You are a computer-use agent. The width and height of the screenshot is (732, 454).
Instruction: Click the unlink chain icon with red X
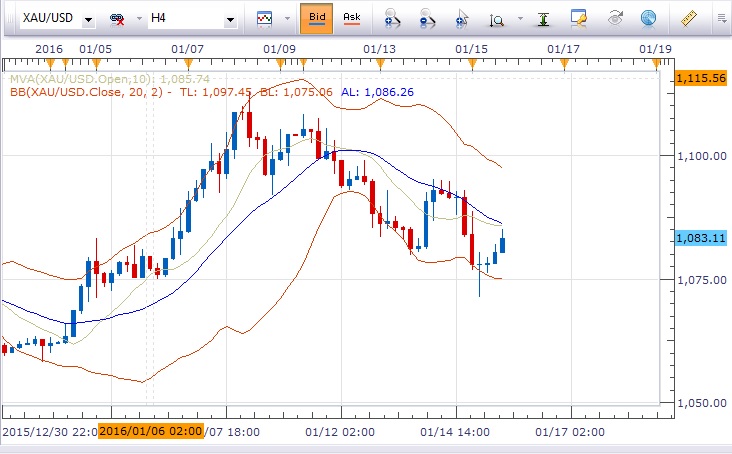pos(117,19)
